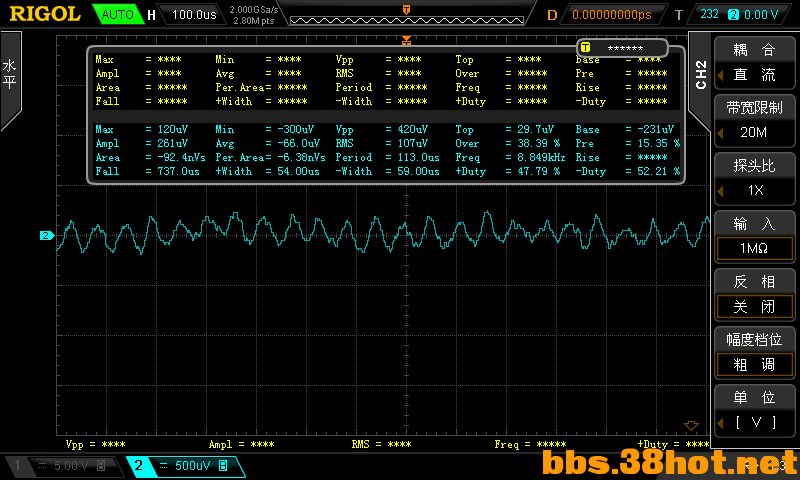
Task: Click the orange D delay label
Action: click(552, 15)
